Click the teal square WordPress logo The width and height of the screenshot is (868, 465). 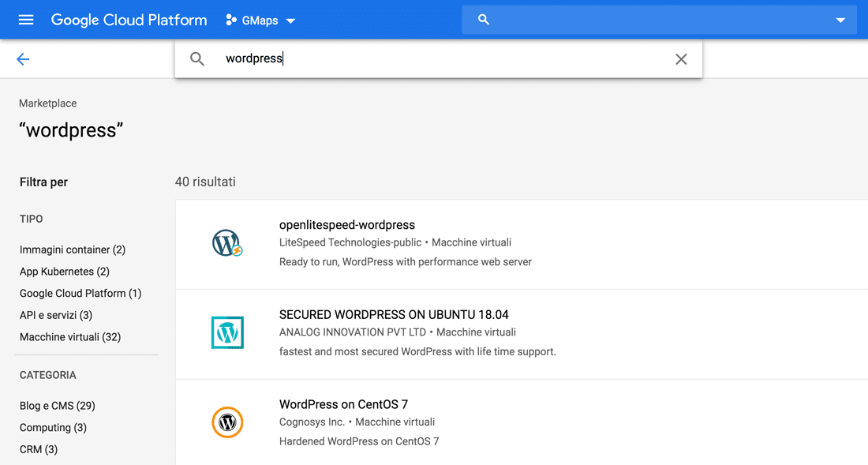227,332
